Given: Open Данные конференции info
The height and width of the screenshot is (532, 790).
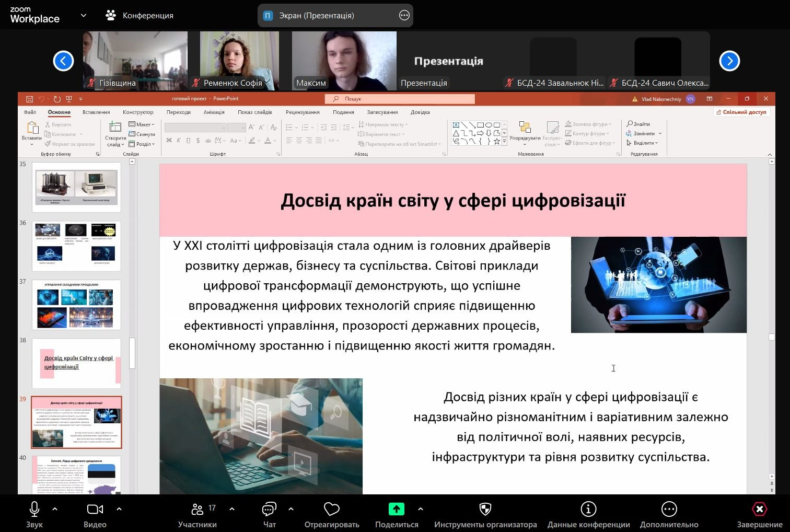Looking at the screenshot, I should click(x=588, y=515).
